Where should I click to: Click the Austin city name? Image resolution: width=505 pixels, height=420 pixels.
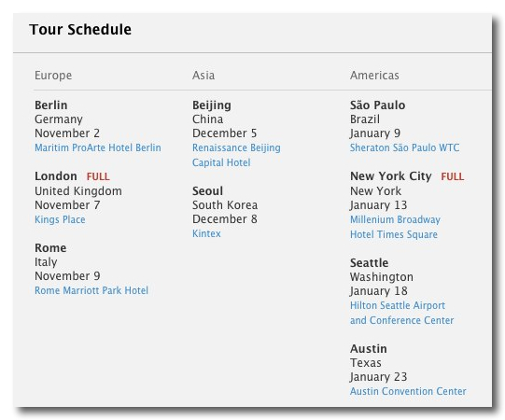[x=369, y=349]
